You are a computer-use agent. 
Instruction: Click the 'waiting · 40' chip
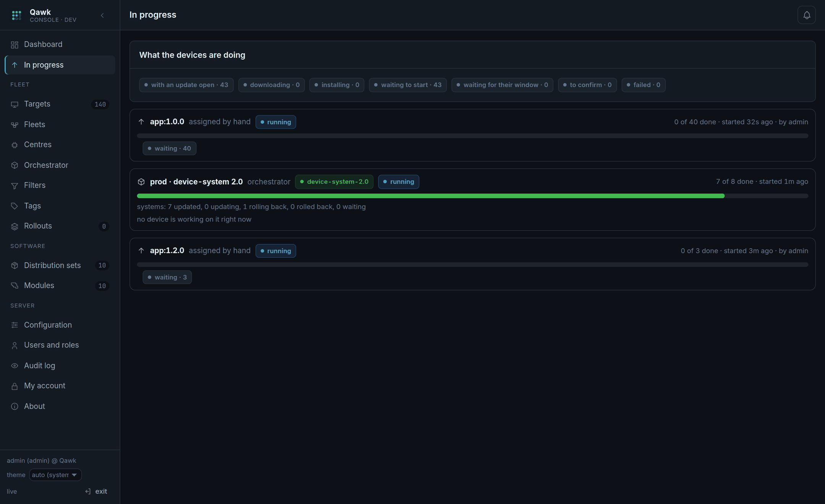(x=169, y=149)
